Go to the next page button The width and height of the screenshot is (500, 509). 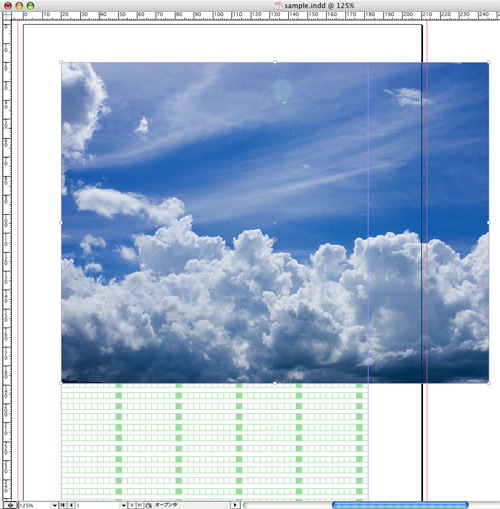132,505
